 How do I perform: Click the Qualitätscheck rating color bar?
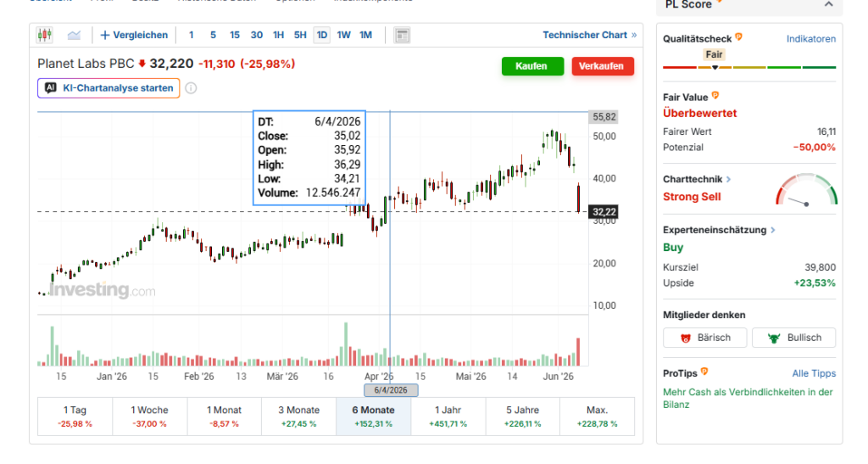(x=749, y=67)
